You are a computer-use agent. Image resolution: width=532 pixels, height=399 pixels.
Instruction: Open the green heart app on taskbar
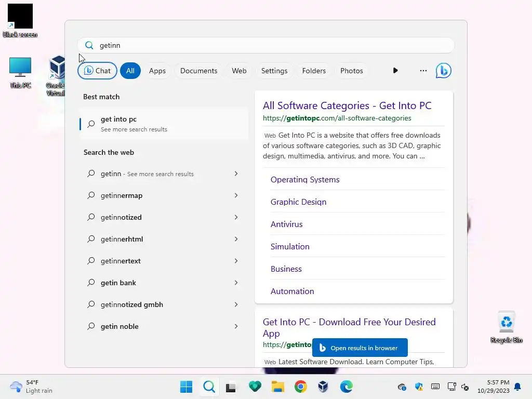click(x=255, y=387)
